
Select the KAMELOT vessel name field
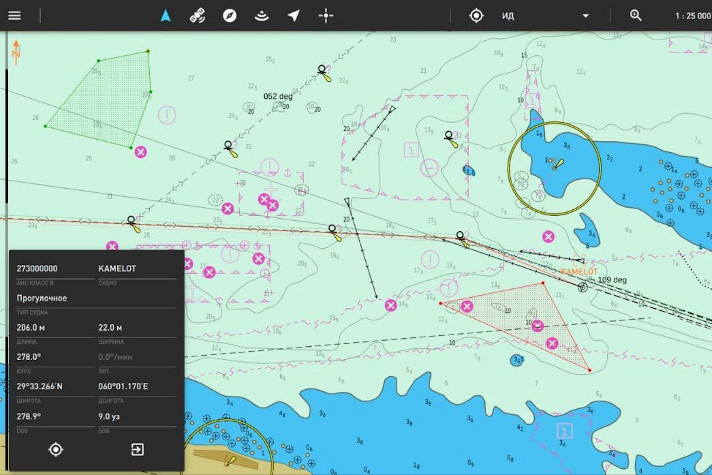(117, 268)
